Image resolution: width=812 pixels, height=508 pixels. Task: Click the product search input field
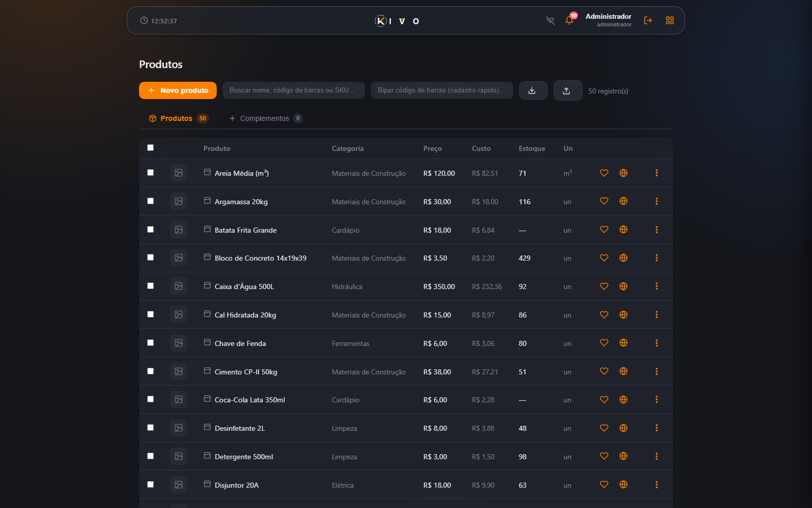(x=294, y=90)
